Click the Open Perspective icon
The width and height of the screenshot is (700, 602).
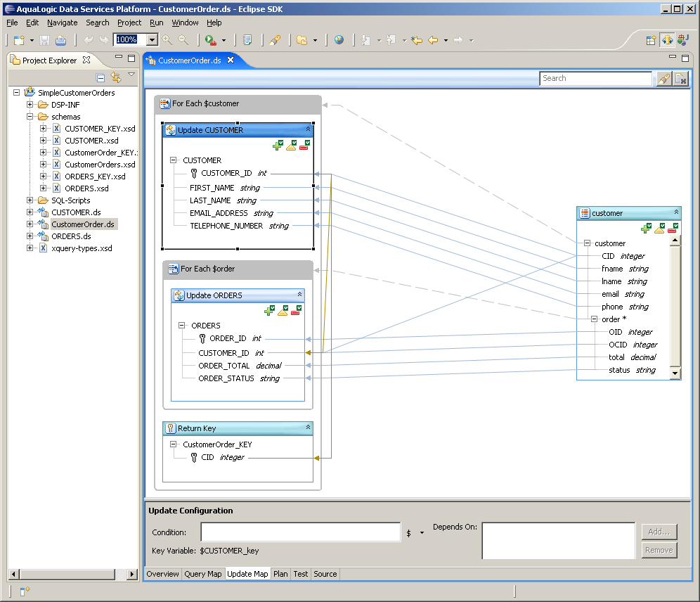tap(651, 40)
